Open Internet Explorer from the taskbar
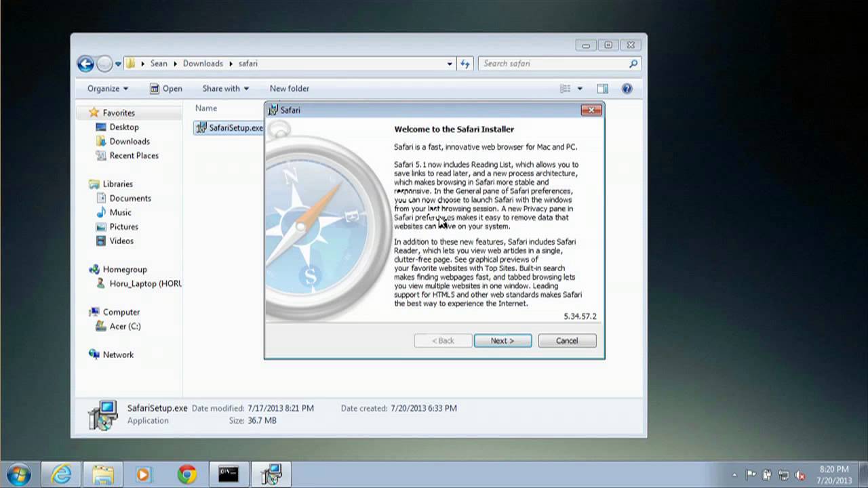Viewport: 868px width, 488px height. click(x=60, y=474)
